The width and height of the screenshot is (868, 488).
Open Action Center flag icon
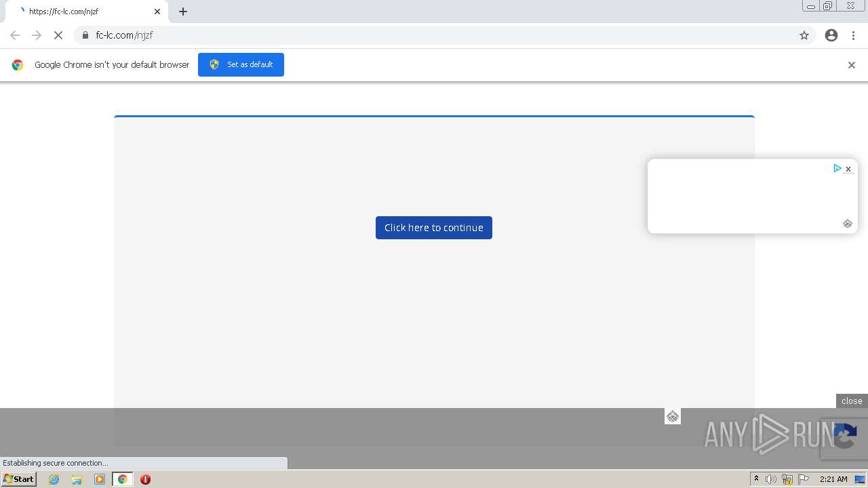pyautogui.click(x=804, y=479)
